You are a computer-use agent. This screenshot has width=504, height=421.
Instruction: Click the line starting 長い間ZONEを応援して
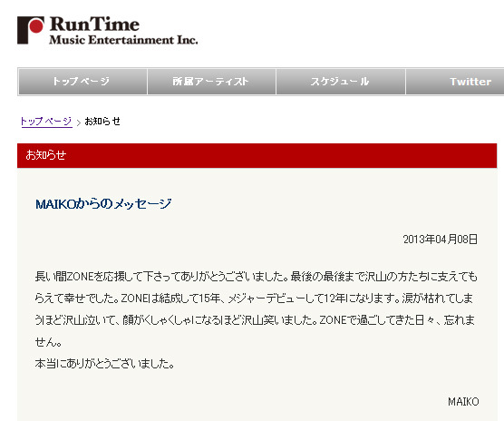pos(257,277)
